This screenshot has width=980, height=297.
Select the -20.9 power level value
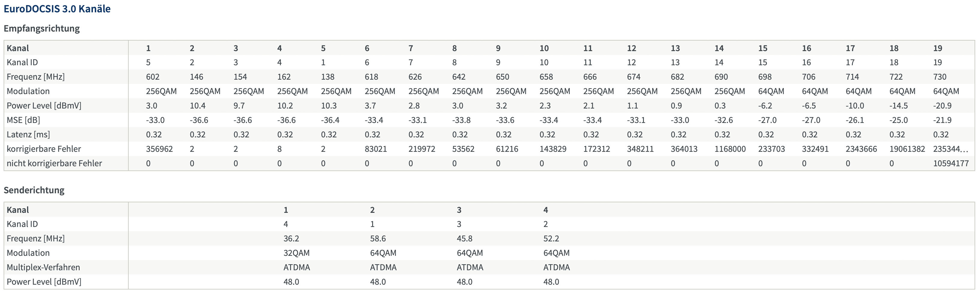(942, 106)
